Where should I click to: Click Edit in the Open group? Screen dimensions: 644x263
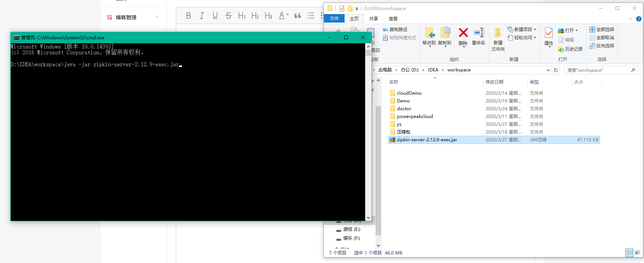click(566, 40)
